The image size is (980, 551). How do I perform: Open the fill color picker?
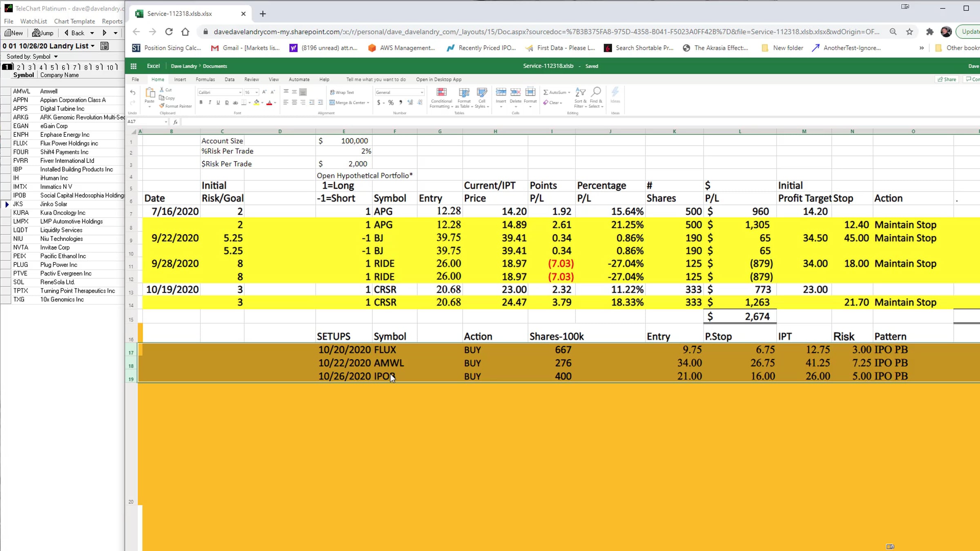point(256,102)
